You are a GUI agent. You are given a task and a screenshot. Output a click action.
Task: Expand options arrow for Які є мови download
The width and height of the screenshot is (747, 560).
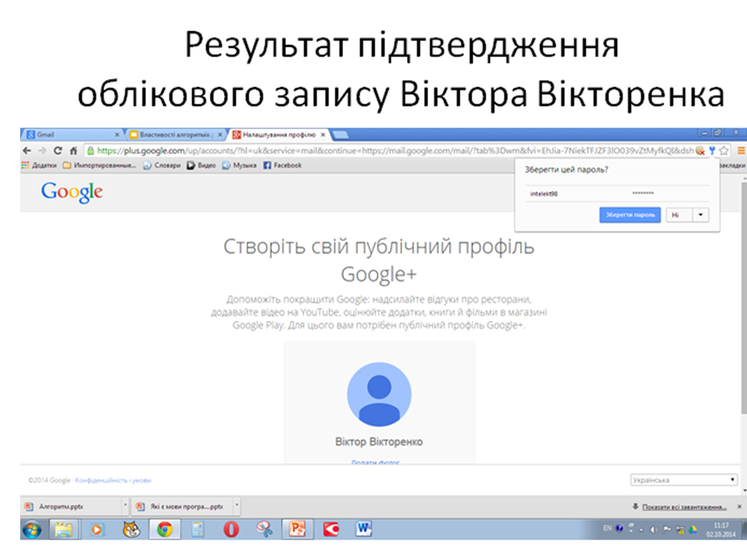point(237,506)
